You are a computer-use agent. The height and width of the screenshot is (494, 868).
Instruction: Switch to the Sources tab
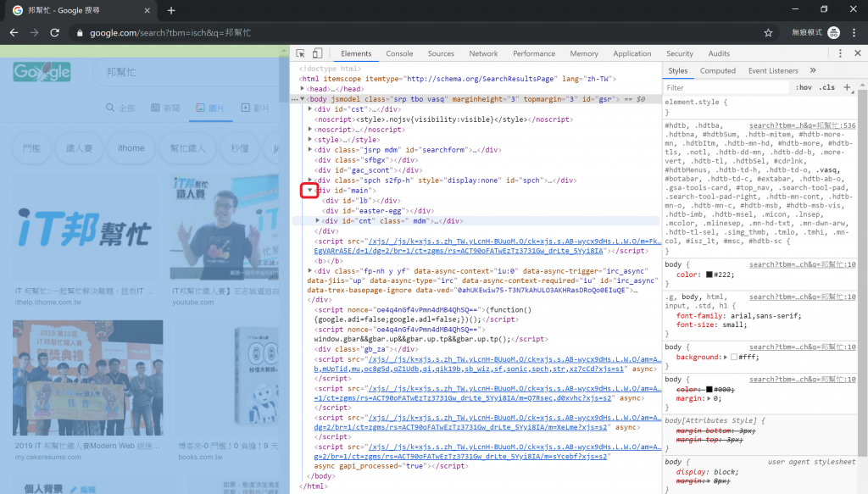click(441, 53)
